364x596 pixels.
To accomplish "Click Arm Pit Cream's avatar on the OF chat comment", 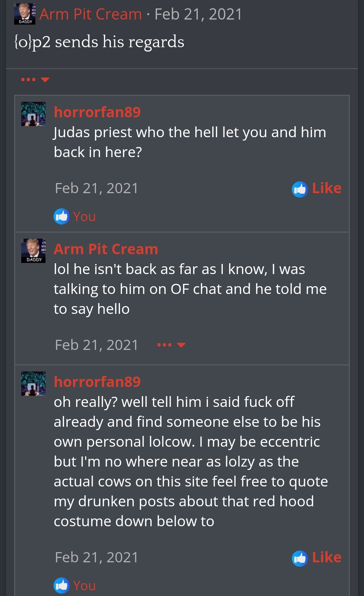I will click(x=33, y=250).
